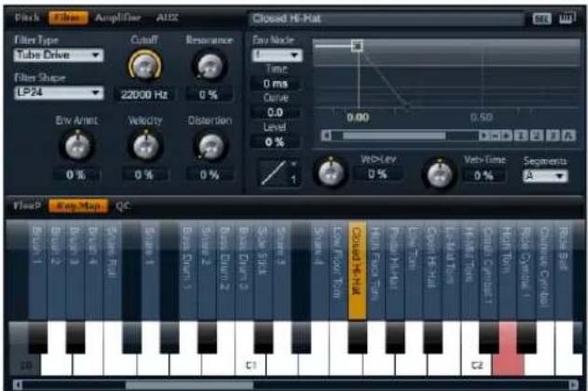Click the Vel>Lev 0 % value field

coord(377,174)
